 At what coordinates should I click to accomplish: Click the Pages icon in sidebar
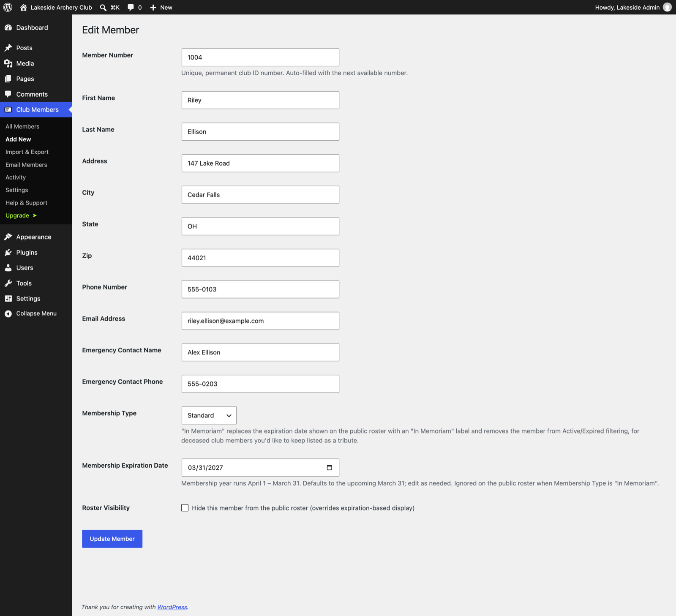8,79
